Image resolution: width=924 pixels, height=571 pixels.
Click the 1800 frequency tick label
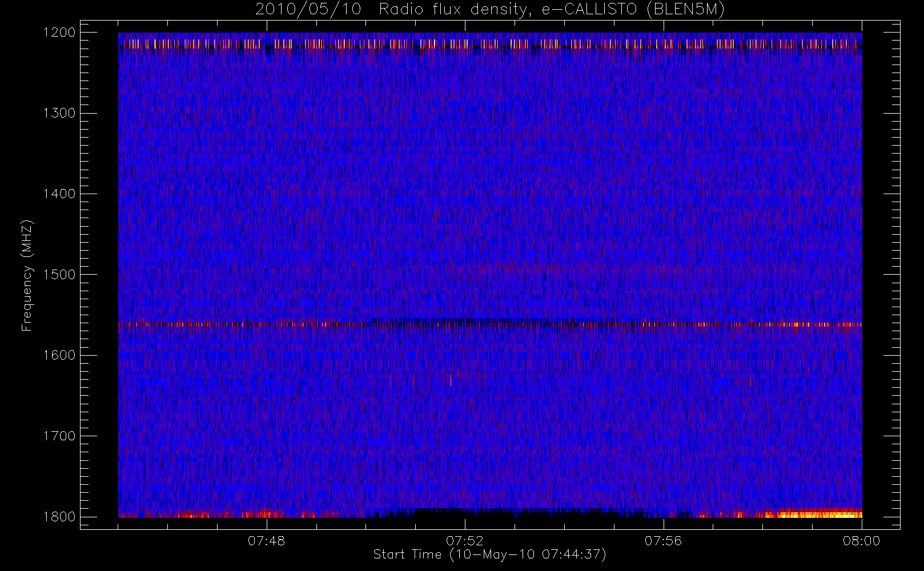pyautogui.click(x=59, y=517)
